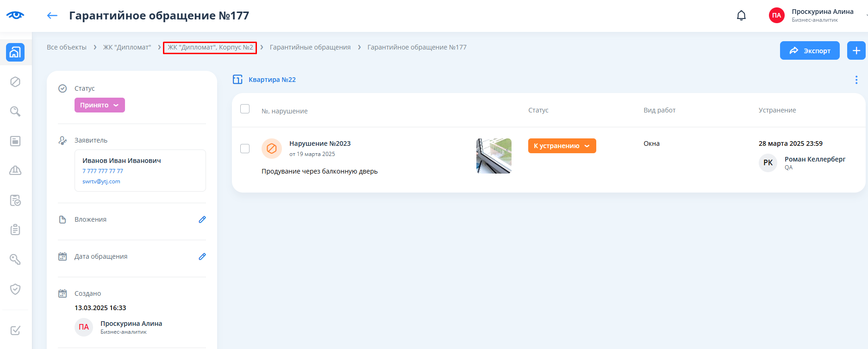Open the К устранению status dropdown

[562, 146]
